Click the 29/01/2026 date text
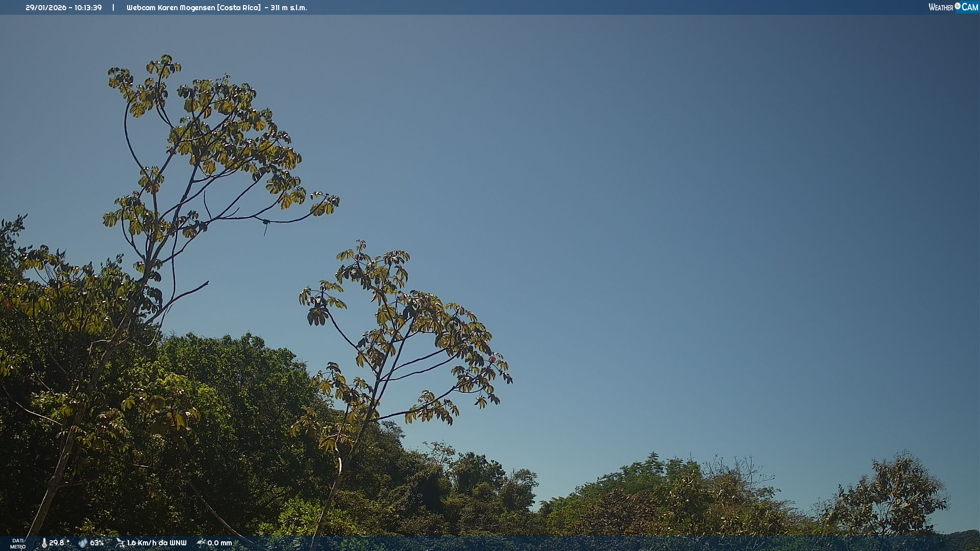This screenshot has height=551, width=980. tap(46, 8)
